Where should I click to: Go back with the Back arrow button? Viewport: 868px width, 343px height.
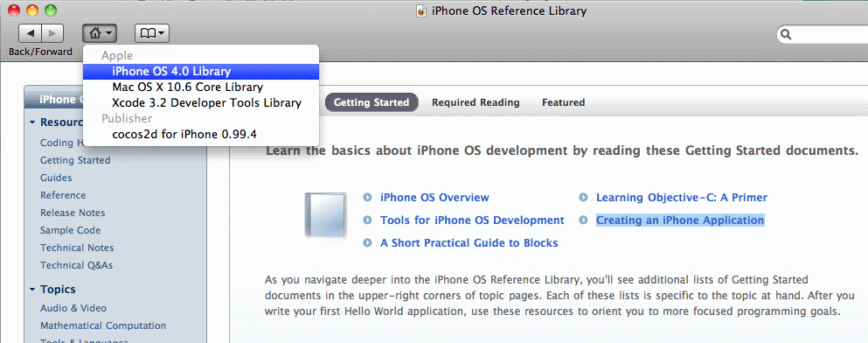pos(30,34)
